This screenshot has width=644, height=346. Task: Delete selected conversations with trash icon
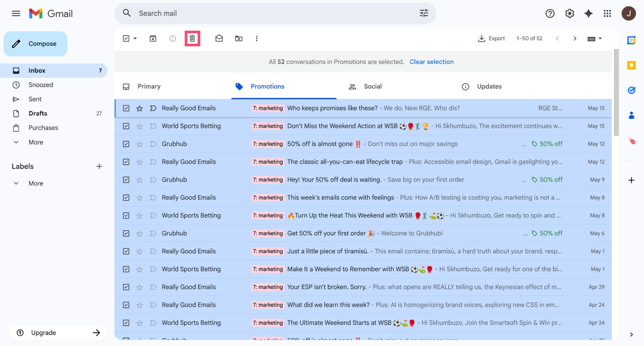click(192, 38)
